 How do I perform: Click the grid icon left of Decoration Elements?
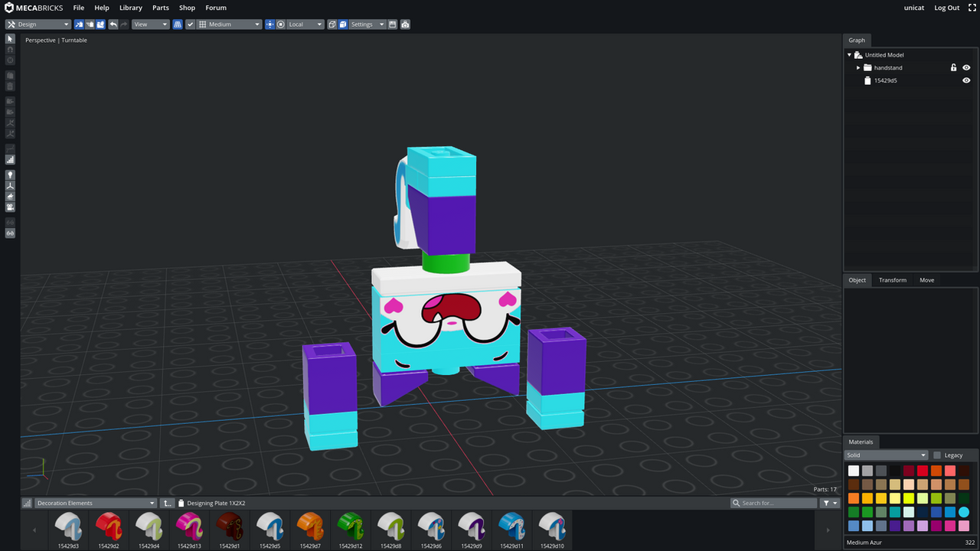(27, 503)
